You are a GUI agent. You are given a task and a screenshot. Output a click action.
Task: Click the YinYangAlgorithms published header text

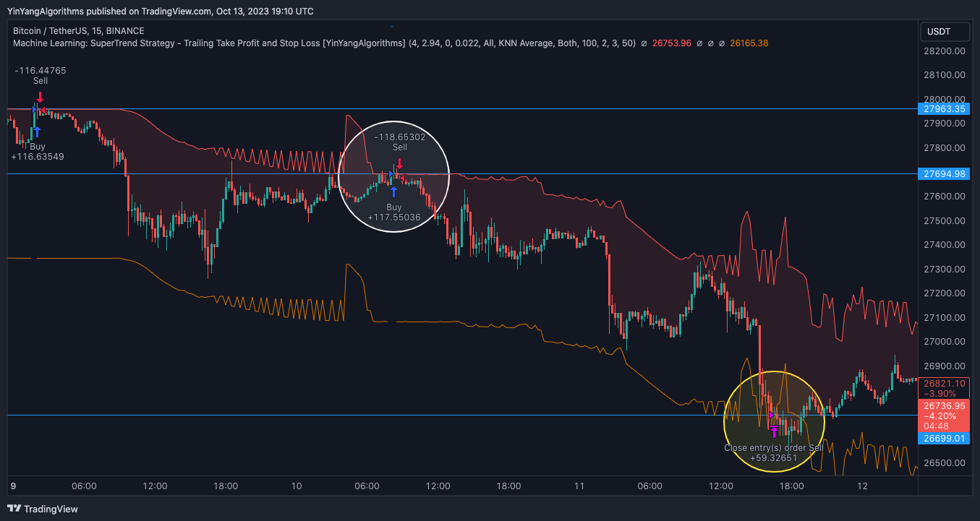tap(161, 11)
